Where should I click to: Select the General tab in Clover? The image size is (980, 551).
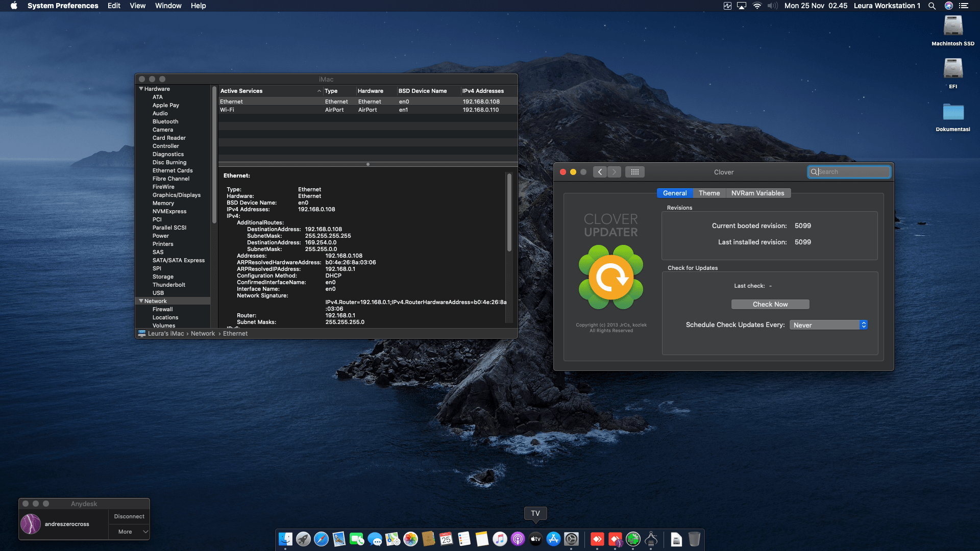pyautogui.click(x=675, y=193)
